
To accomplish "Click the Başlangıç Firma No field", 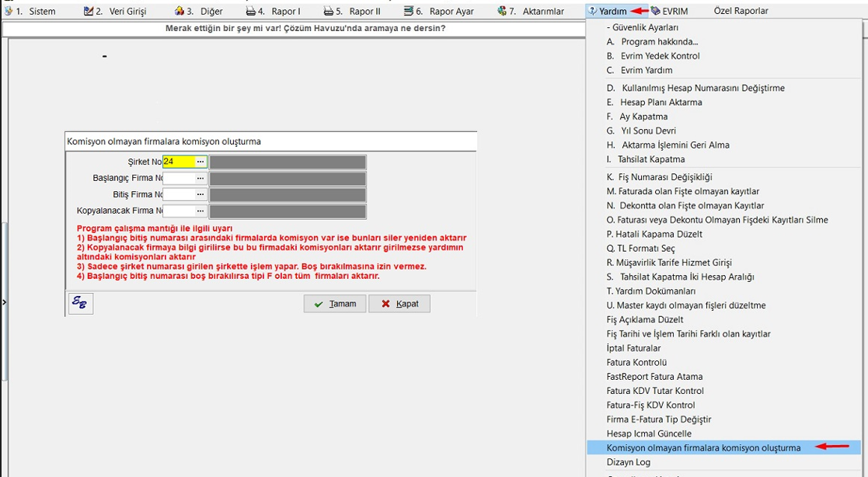I will click(178, 178).
